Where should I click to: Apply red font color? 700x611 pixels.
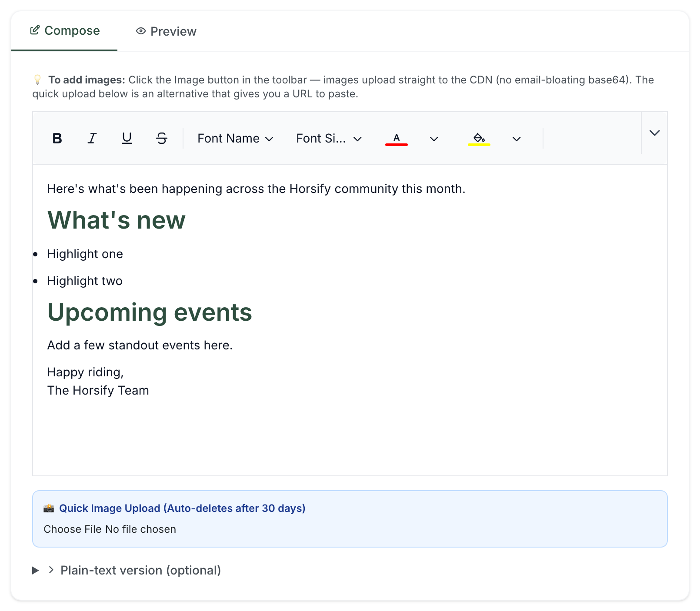tap(397, 139)
